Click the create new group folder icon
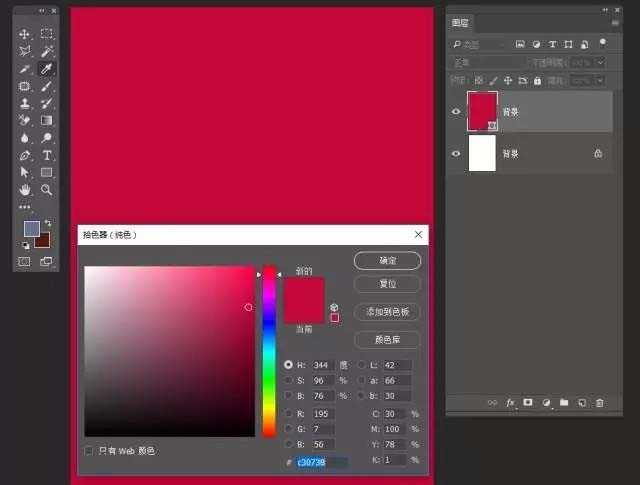Image resolution: width=640 pixels, height=485 pixels. coord(564,402)
